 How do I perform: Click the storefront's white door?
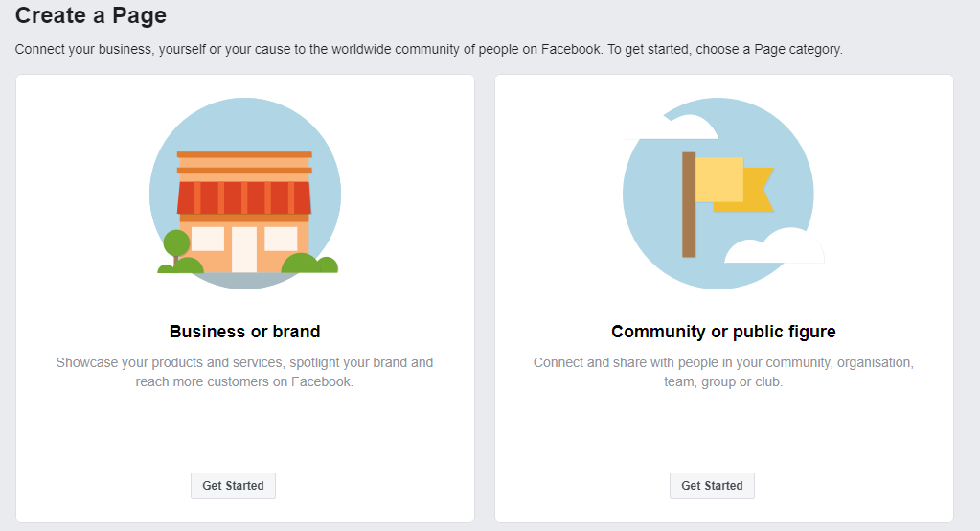[244, 249]
